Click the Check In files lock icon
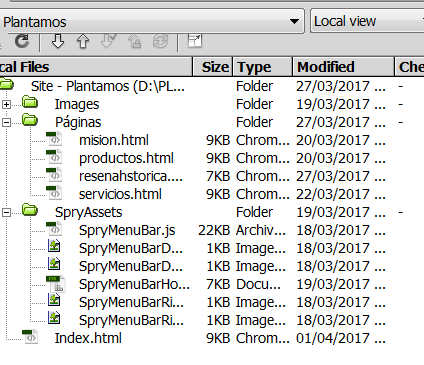The image size is (424, 365). click(134, 42)
